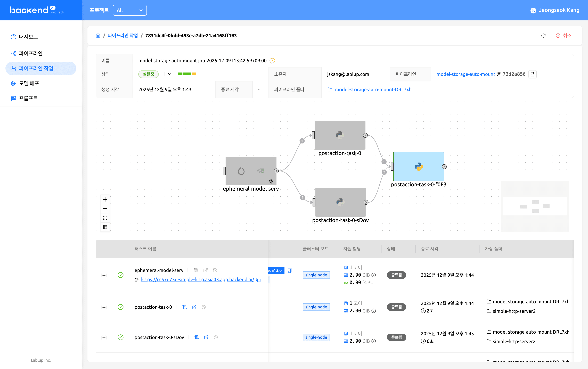
Task: Expand the postaction-task-0 task row
Action: tap(104, 307)
